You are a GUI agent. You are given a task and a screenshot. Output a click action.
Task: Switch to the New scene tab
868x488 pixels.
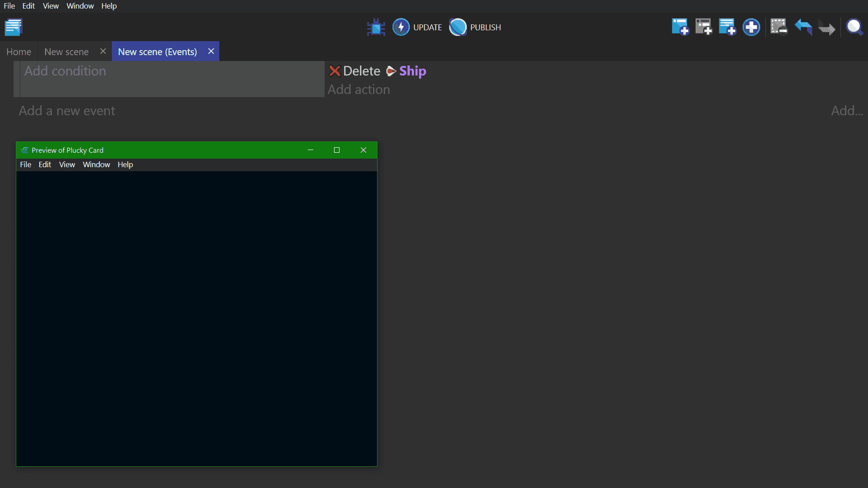point(66,52)
